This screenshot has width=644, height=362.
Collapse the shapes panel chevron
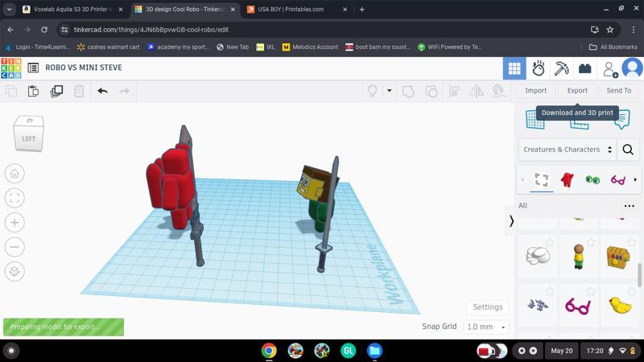tap(511, 220)
